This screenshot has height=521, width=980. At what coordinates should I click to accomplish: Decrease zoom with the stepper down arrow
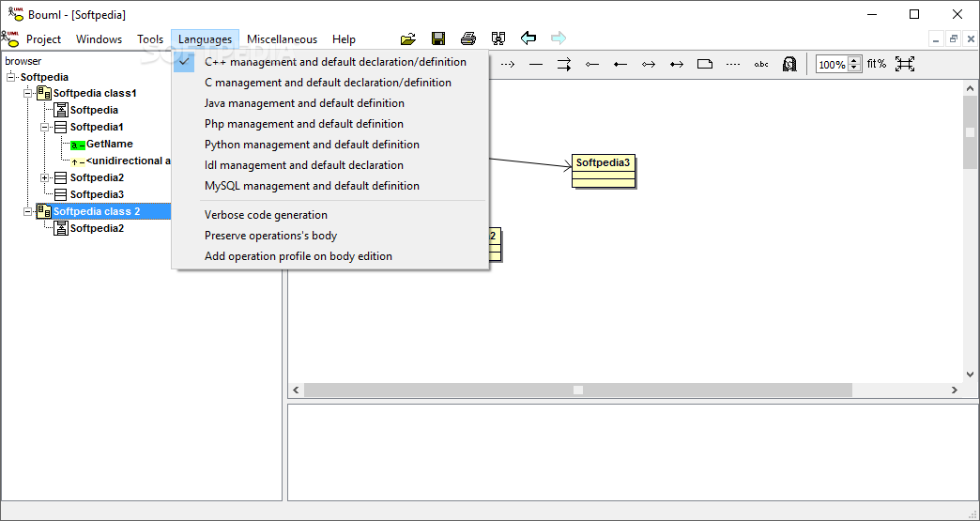pos(854,69)
